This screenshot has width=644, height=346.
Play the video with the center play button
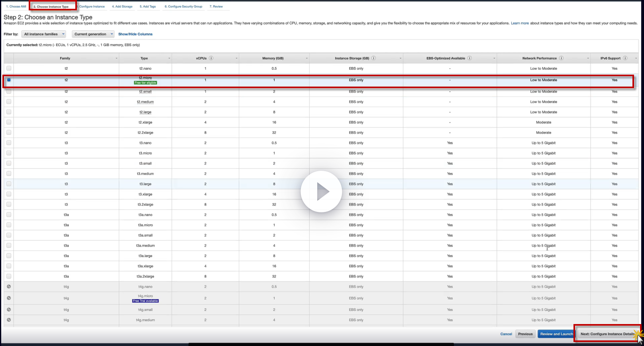(321, 192)
